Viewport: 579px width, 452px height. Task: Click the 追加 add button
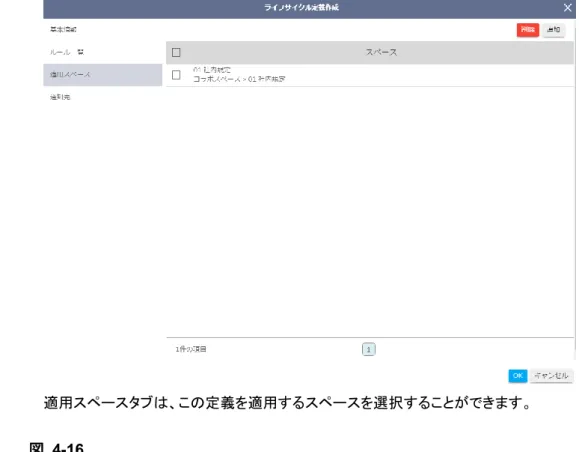(554, 30)
